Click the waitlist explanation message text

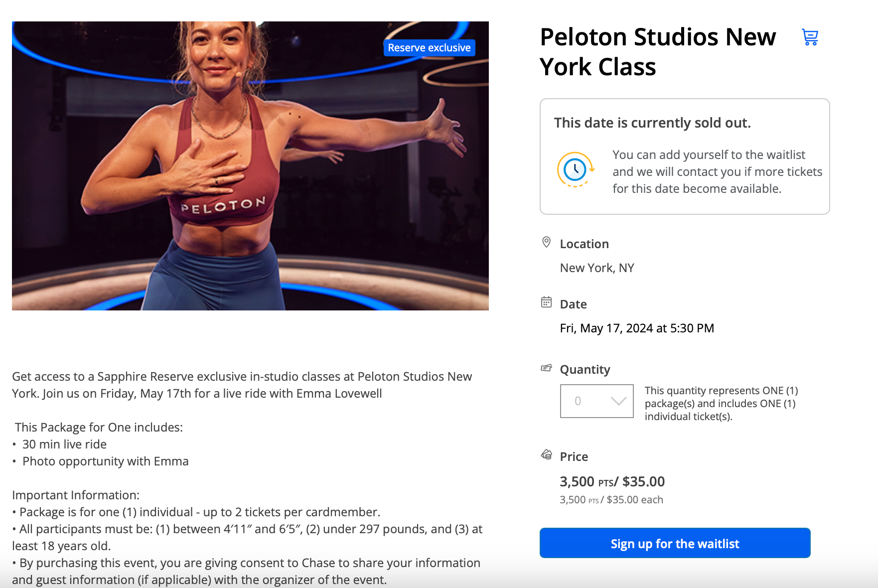click(717, 172)
